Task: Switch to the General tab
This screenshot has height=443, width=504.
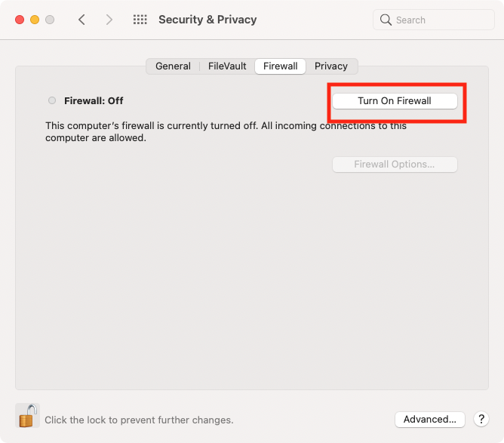Action: pos(173,66)
